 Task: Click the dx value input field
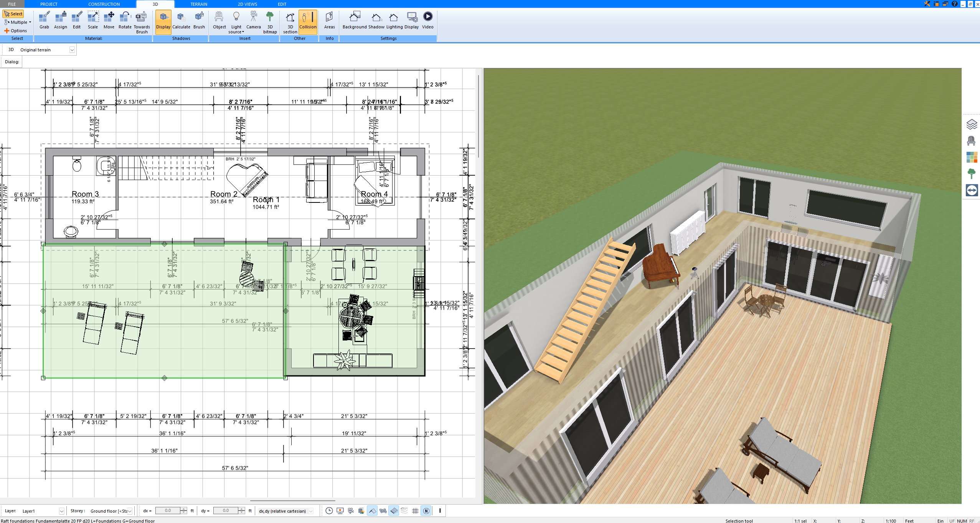click(168, 511)
